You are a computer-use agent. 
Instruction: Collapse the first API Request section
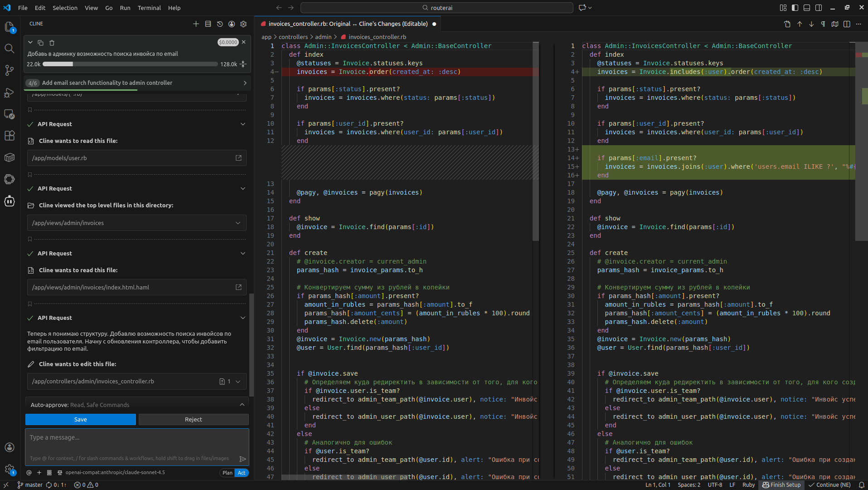point(243,124)
